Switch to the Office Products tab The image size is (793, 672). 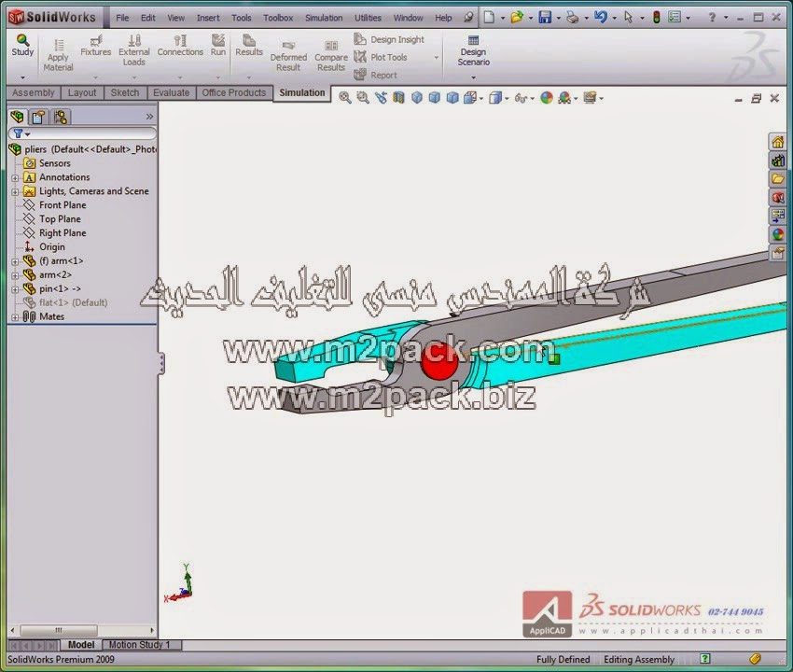tap(233, 92)
